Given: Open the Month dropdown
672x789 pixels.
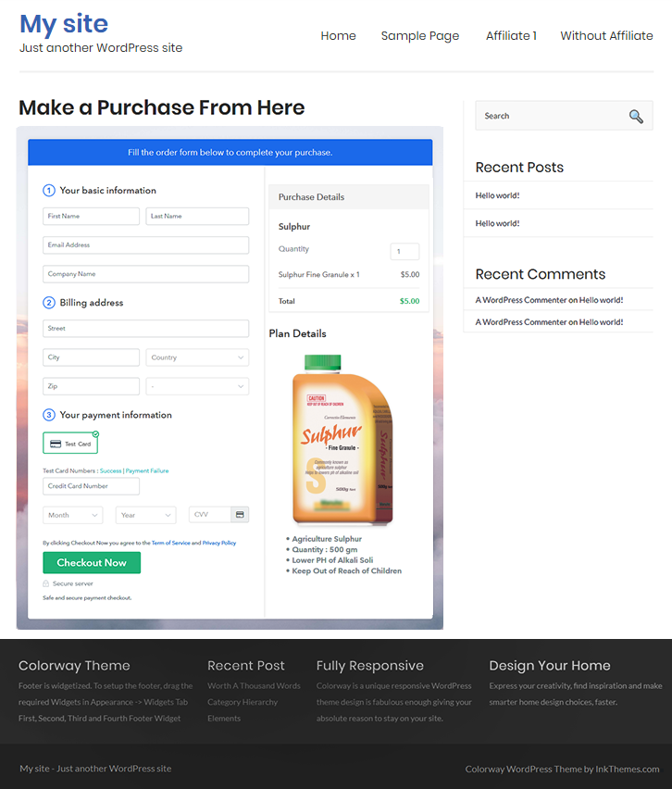Looking at the screenshot, I should 73,515.
